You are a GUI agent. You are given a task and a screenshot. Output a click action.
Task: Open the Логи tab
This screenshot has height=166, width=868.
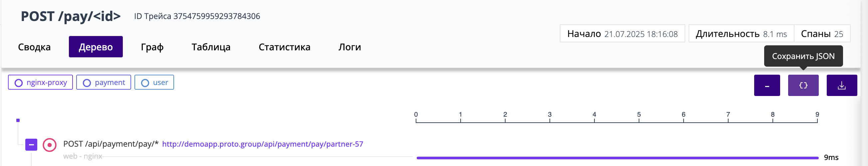point(350,47)
